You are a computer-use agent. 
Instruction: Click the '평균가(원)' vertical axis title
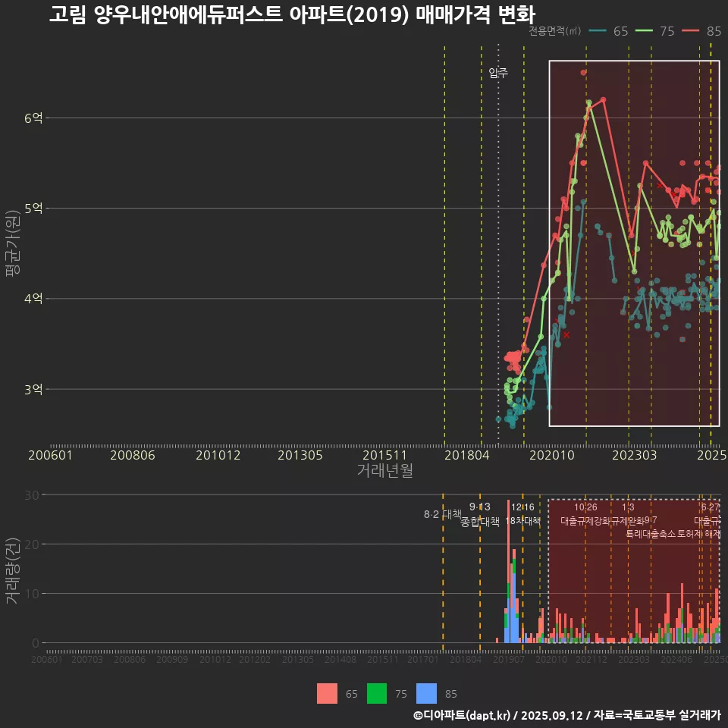click(x=13, y=243)
